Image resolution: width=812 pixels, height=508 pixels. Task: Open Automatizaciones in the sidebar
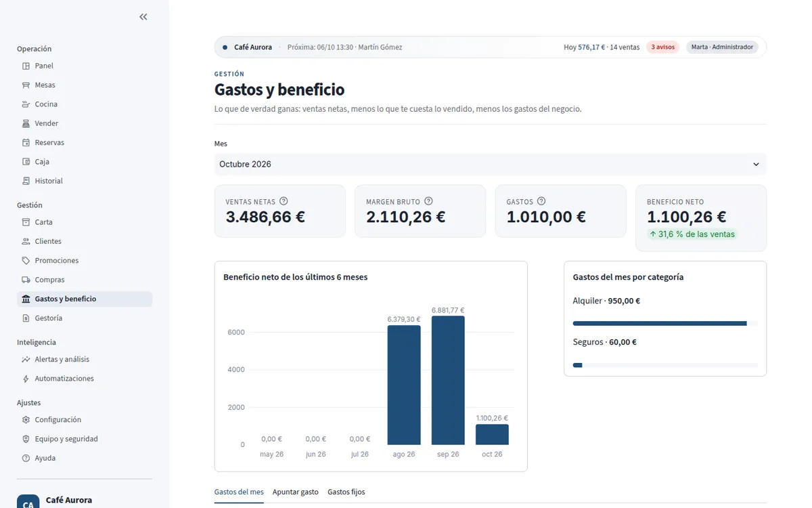coord(85,379)
